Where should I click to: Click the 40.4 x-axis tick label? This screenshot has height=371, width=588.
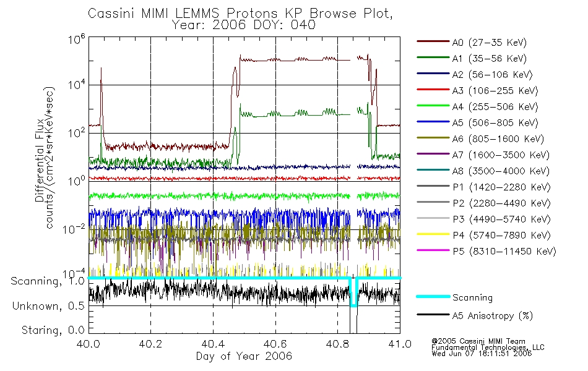(x=213, y=344)
